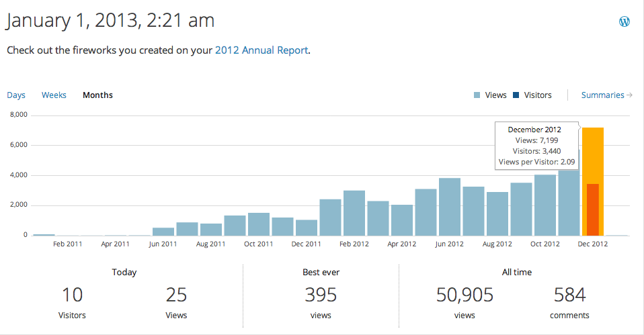Viewport: 644px width, 335px height.
Task: Click today's 10 Visitors count
Action: click(72, 295)
